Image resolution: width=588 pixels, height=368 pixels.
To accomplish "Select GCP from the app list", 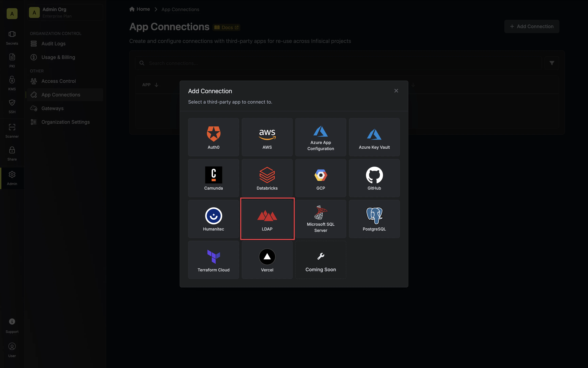I will [321, 178].
